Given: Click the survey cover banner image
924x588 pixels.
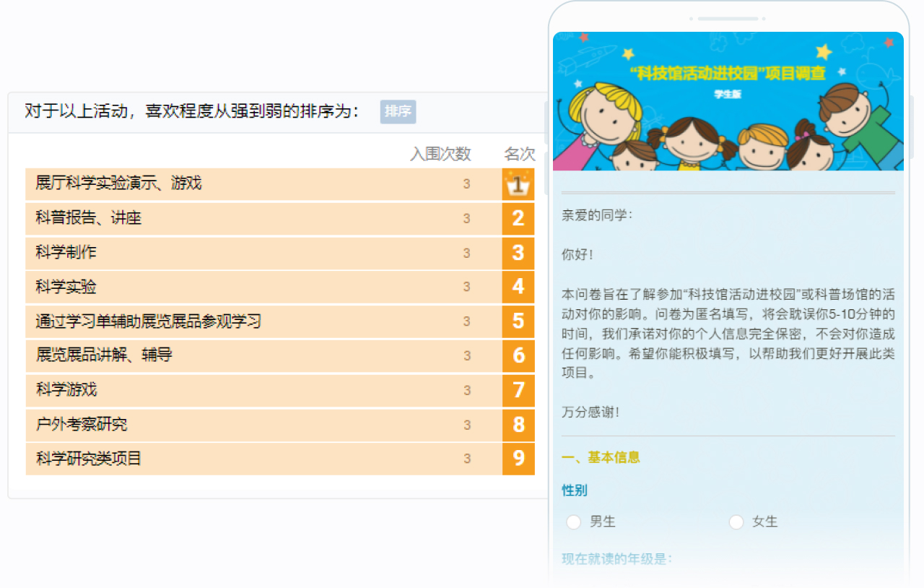Looking at the screenshot, I should [x=728, y=100].
